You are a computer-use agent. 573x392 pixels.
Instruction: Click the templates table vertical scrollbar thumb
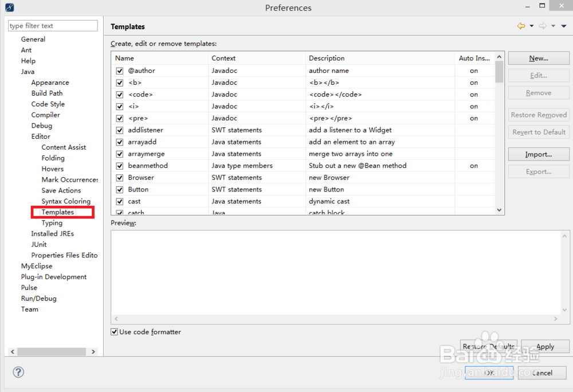point(499,72)
